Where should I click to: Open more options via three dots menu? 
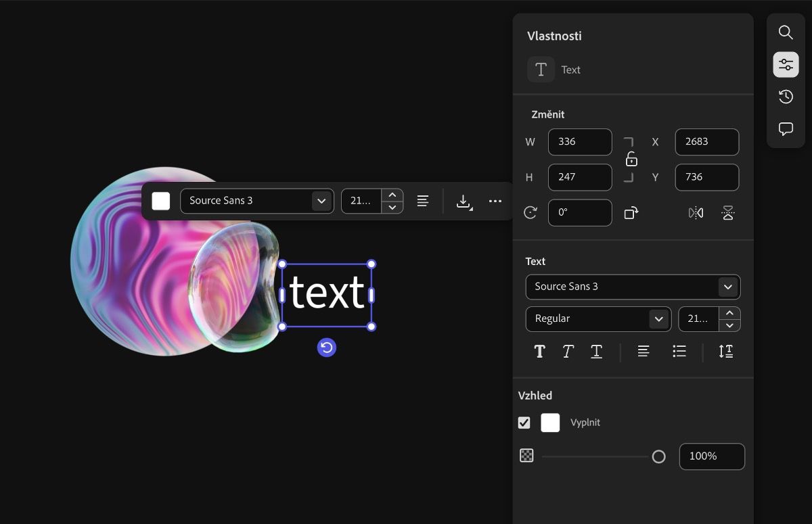point(495,200)
